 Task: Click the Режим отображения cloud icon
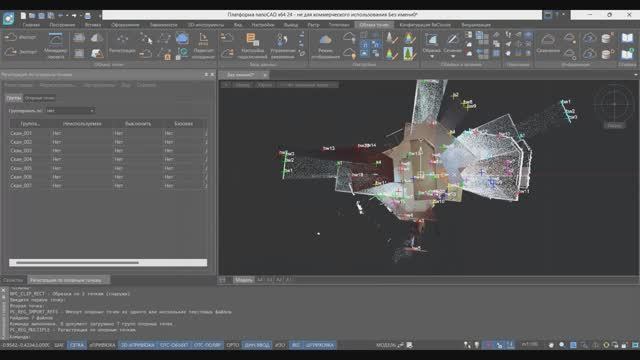point(325,46)
